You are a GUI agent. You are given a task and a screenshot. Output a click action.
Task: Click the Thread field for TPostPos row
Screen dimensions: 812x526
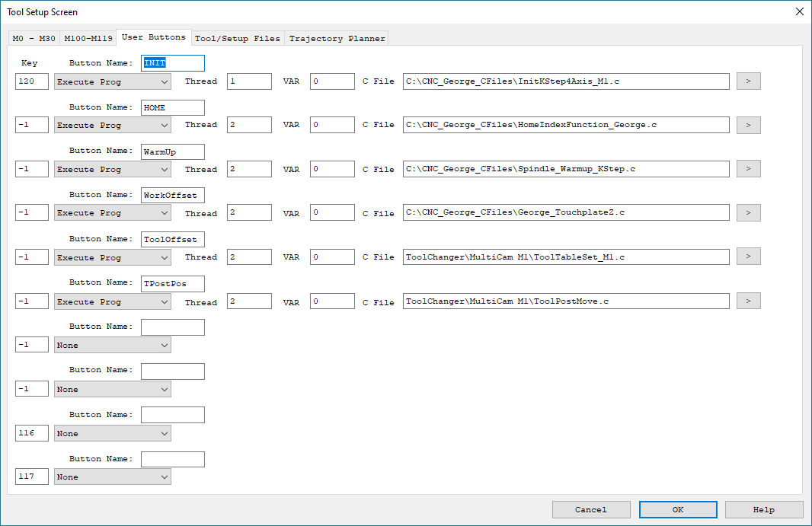(249, 301)
